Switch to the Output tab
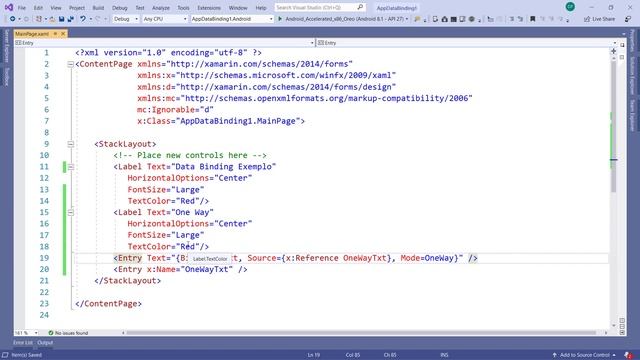This screenshot has height=360, width=640. point(45,343)
